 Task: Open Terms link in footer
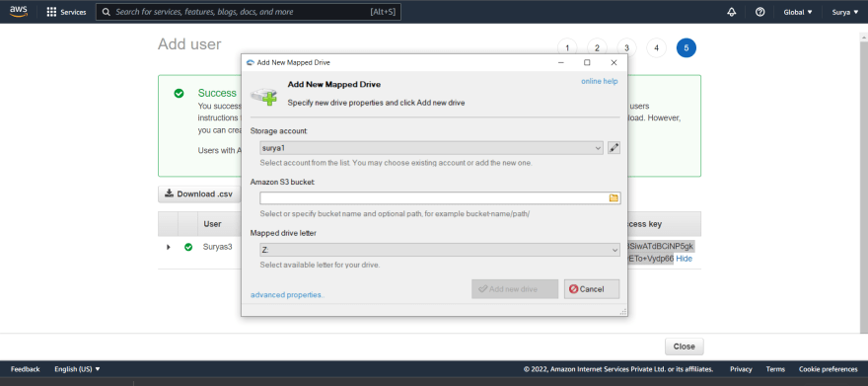click(775, 369)
